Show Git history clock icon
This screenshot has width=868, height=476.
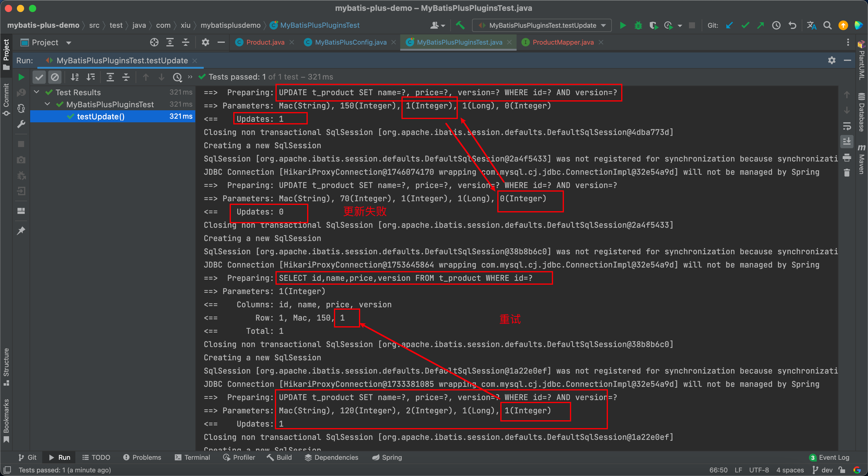(x=776, y=25)
